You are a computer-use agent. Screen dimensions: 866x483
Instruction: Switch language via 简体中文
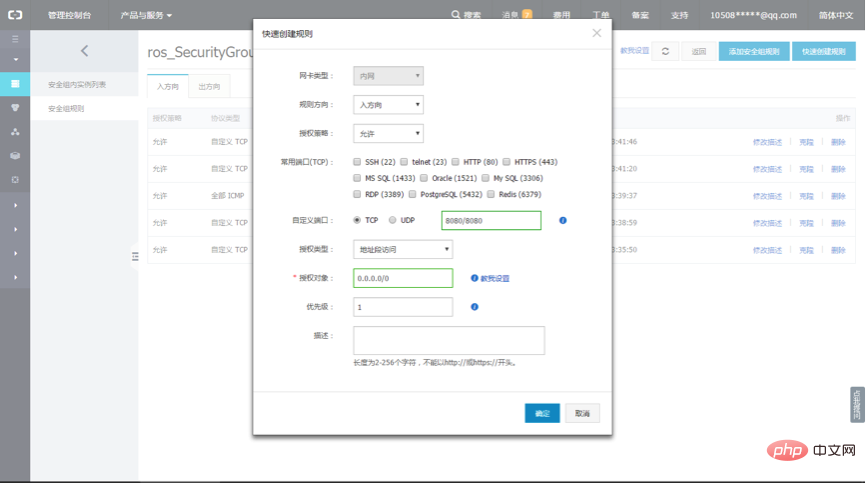click(836, 15)
